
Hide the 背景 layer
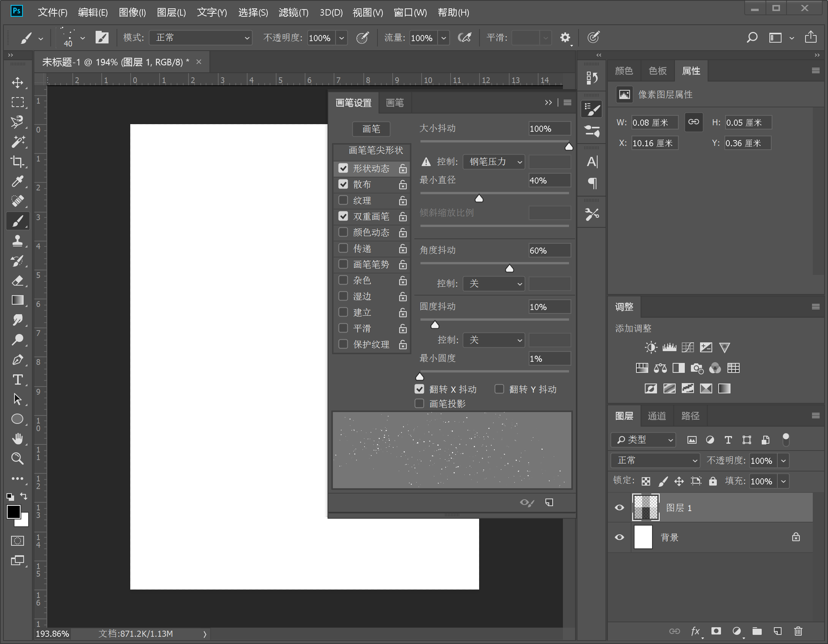point(620,537)
